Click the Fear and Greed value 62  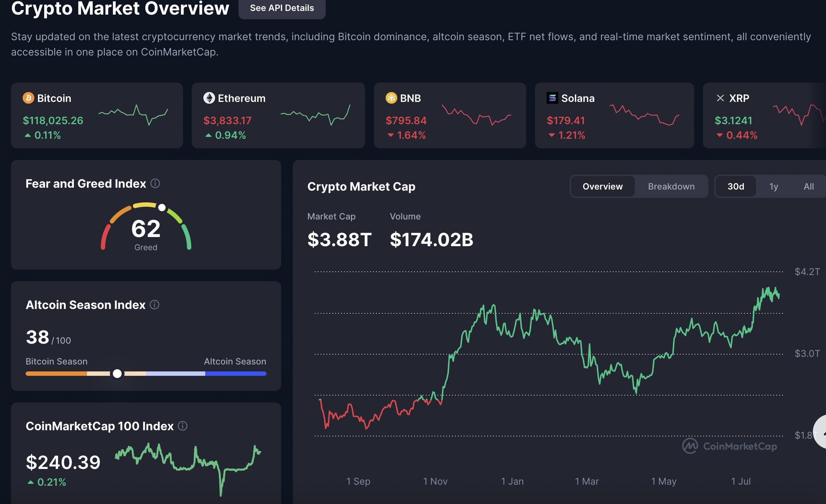(146, 229)
